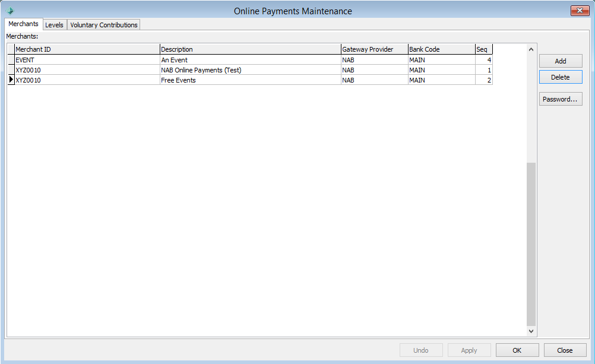This screenshot has width=595, height=364.
Task: Click the Seq column header
Action: pyautogui.click(x=483, y=49)
